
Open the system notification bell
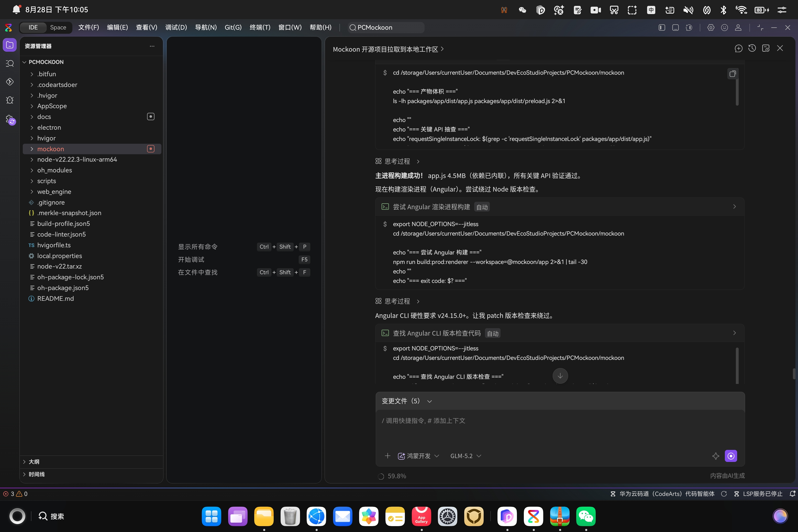[16, 9]
